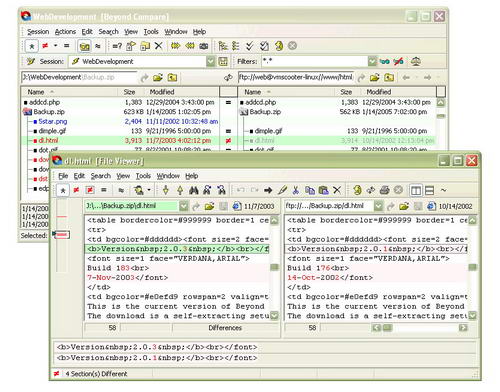Open the Tools menu in File Viewer
The image size is (500, 392).
(143, 176)
